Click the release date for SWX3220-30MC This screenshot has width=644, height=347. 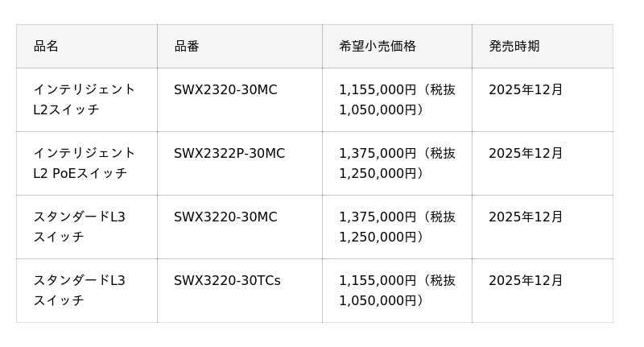tap(526, 217)
